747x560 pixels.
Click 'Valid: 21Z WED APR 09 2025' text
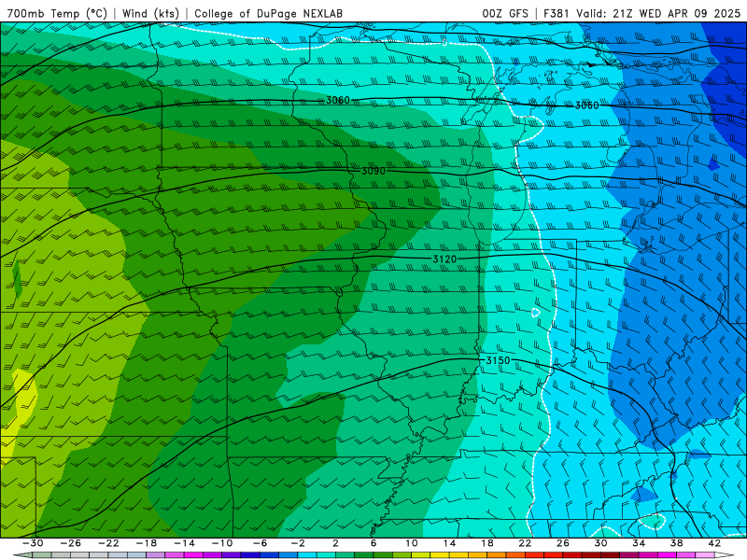coord(658,13)
